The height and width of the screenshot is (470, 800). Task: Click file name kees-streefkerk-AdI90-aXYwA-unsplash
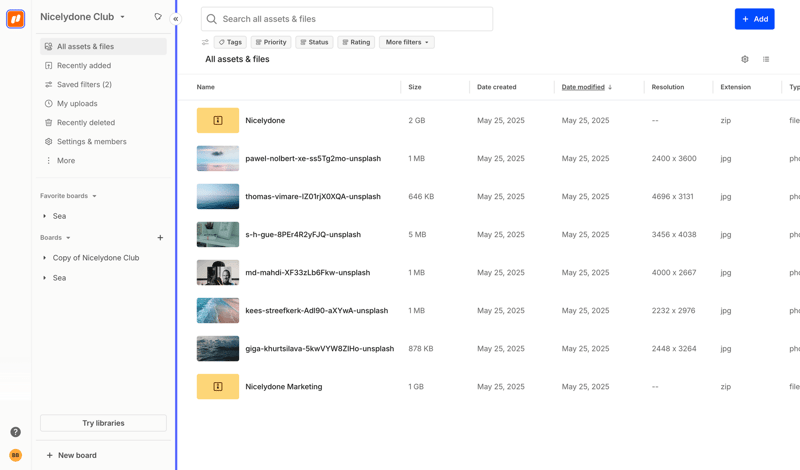coord(316,311)
